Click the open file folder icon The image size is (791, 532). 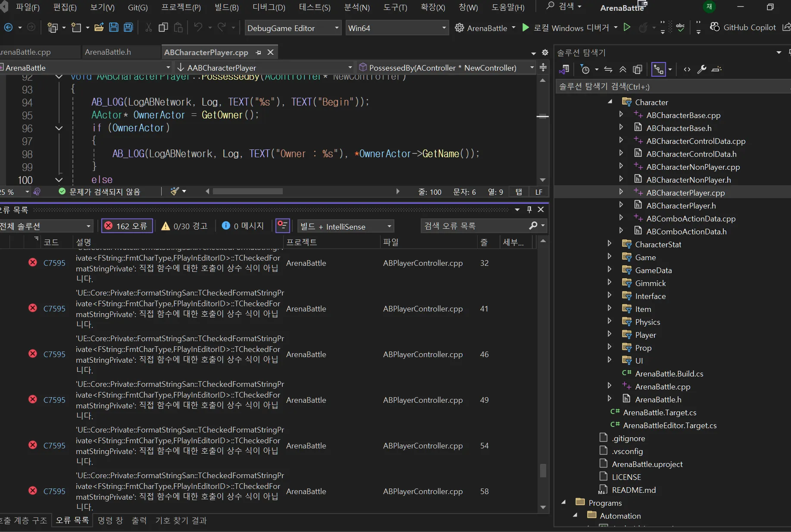(x=99, y=28)
